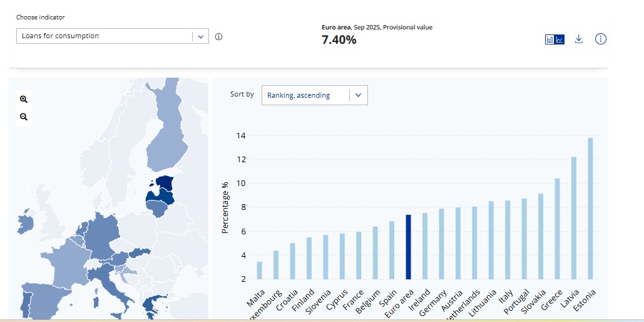Image resolution: width=644 pixels, height=322 pixels.
Task: Zoom in on the Europe map
Action: [x=24, y=99]
